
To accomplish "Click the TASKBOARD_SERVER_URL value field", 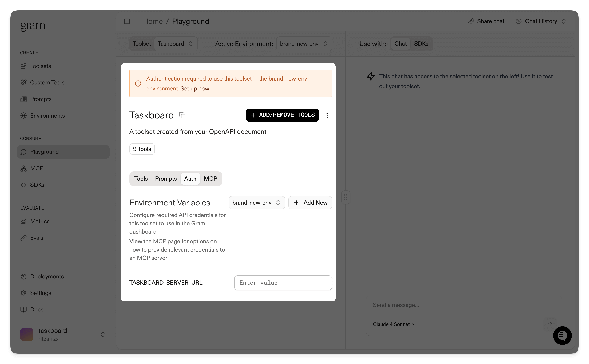I will pyautogui.click(x=283, y=283).
